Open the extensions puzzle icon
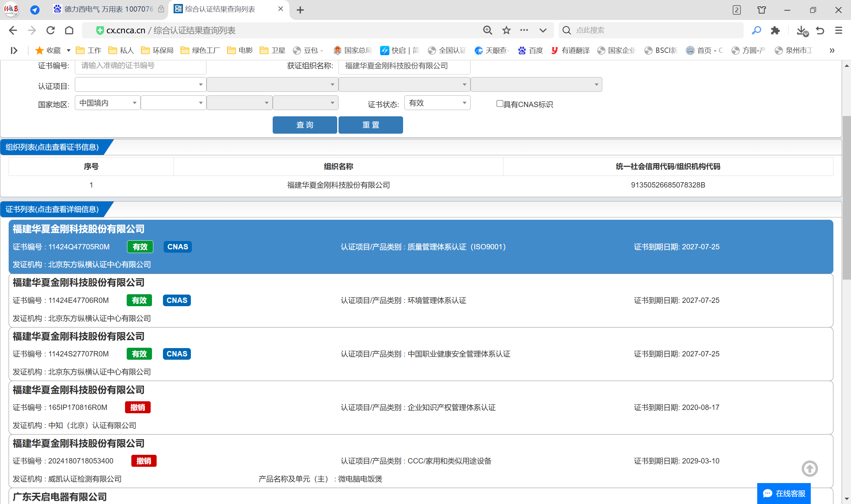The image size is (851, 504). (x=775, y=30)
